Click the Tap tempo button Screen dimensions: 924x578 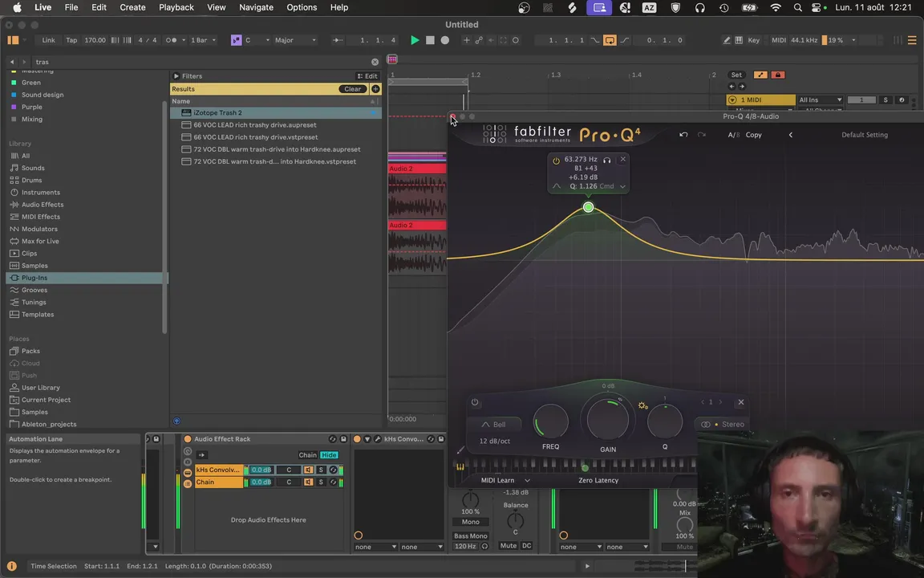(x=71, y=40)
